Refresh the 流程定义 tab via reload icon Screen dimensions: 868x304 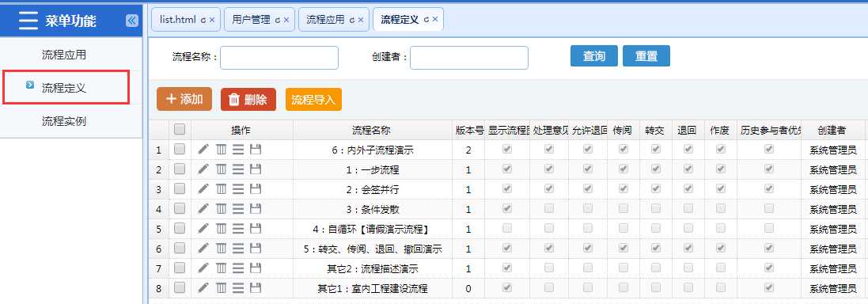pos(426,19)
